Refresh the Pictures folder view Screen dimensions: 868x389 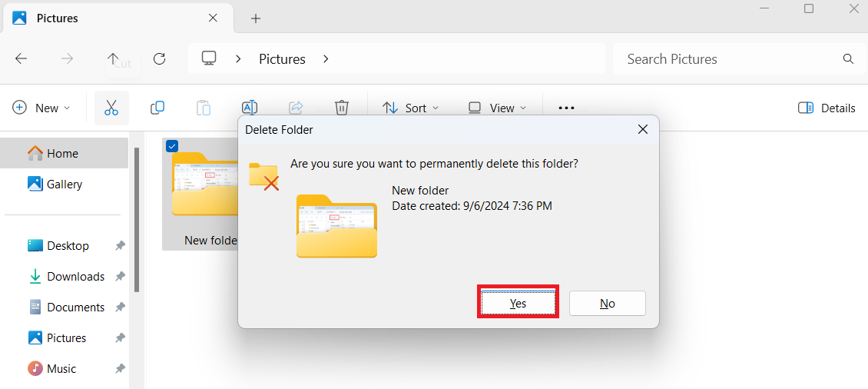(160, 58)
